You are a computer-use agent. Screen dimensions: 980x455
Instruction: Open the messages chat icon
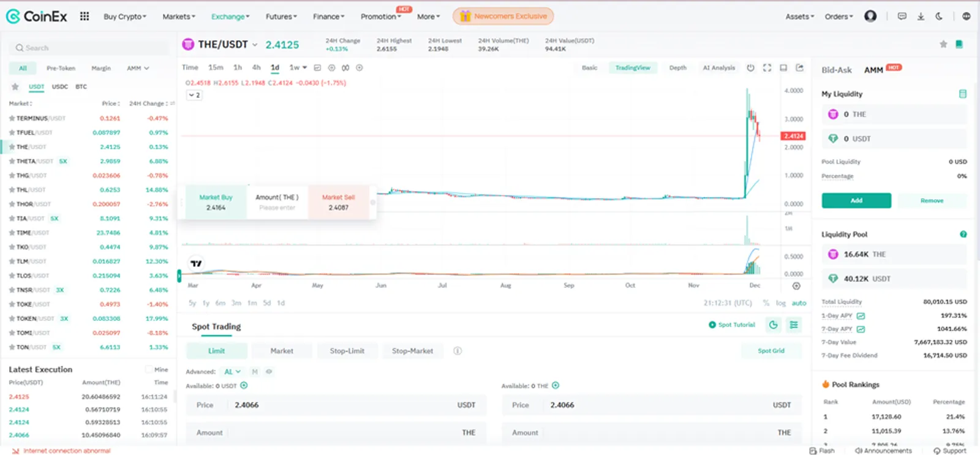click(x=902, y=17)
